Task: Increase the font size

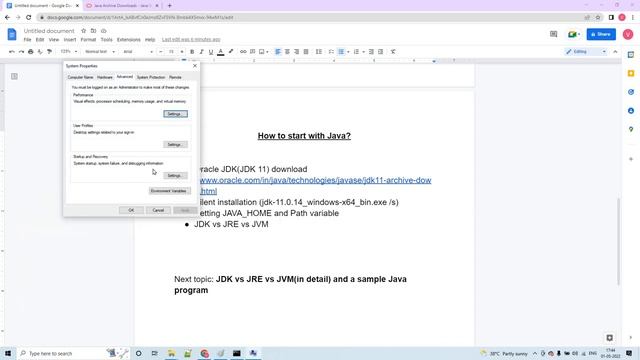Action: [182, 52]
